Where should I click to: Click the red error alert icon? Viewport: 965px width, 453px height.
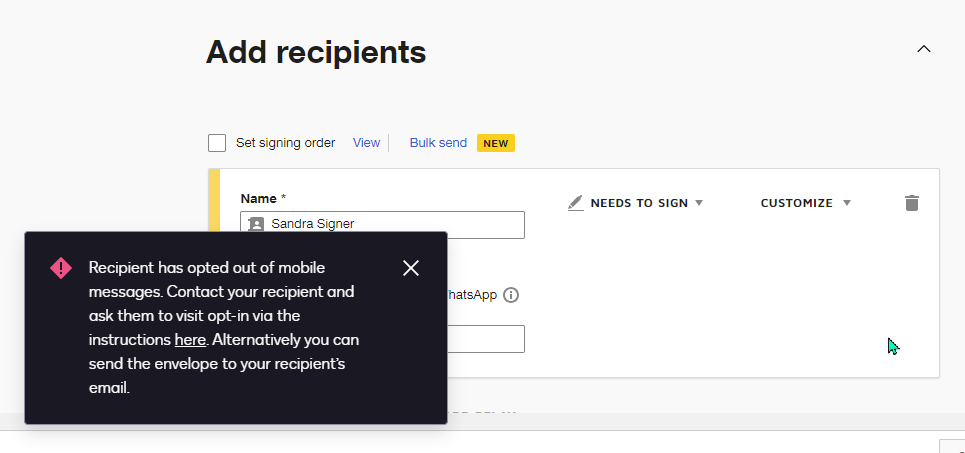pyautogui.click(x=61, y=268)
